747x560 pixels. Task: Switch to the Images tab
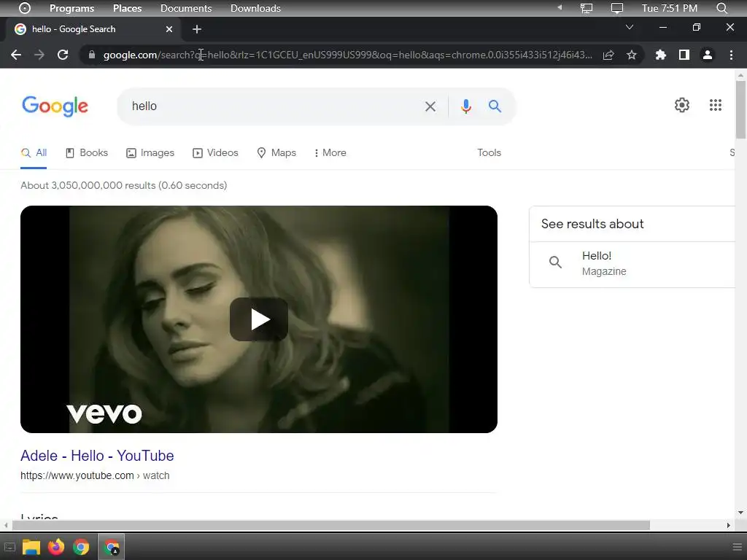tap(150, 153)
